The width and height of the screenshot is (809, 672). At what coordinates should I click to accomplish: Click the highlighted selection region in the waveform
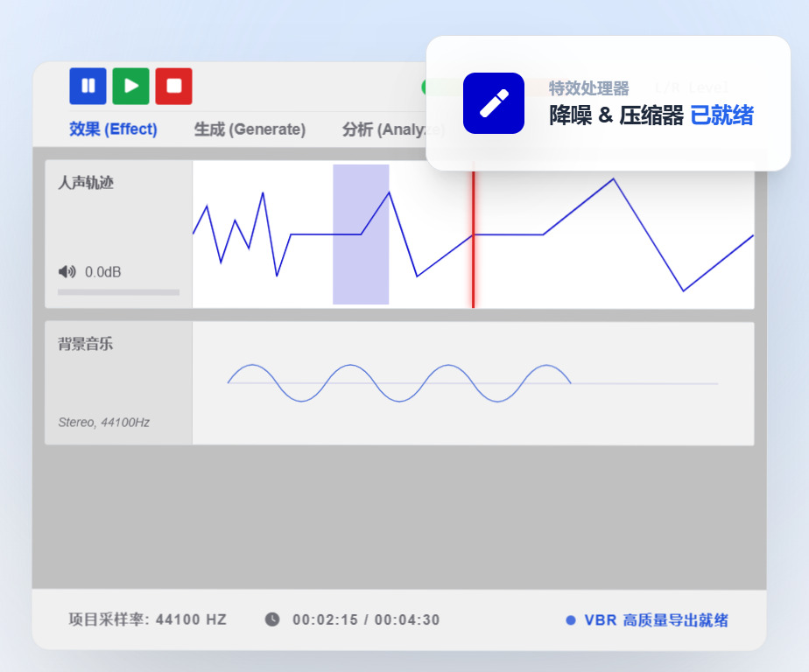coord(361,234)
